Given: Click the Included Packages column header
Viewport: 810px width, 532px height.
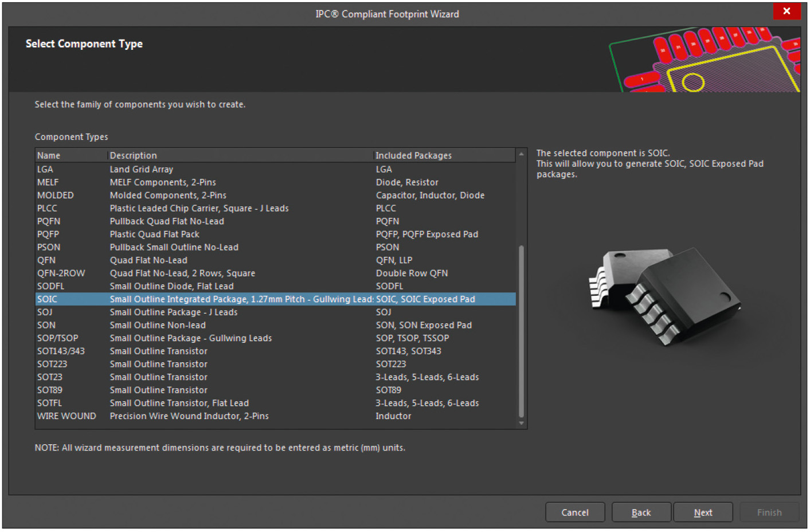Looking at the screenshot, I should click(444, 155).
